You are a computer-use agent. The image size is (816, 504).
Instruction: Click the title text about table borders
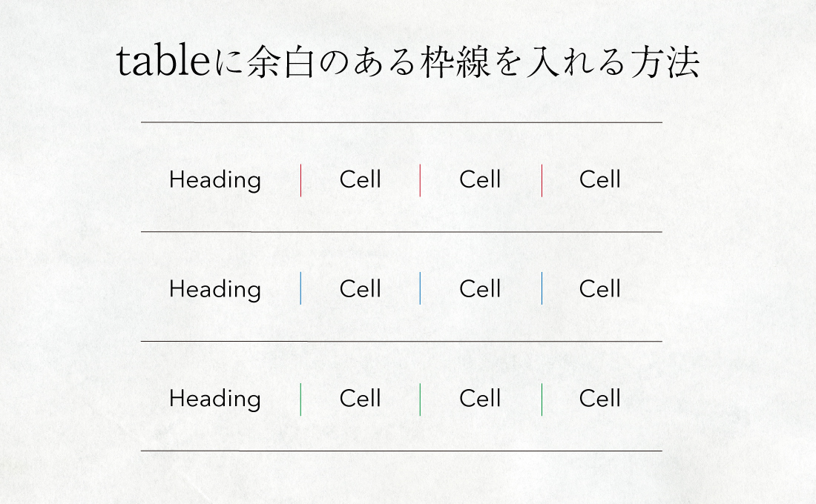tap(408, 64)
